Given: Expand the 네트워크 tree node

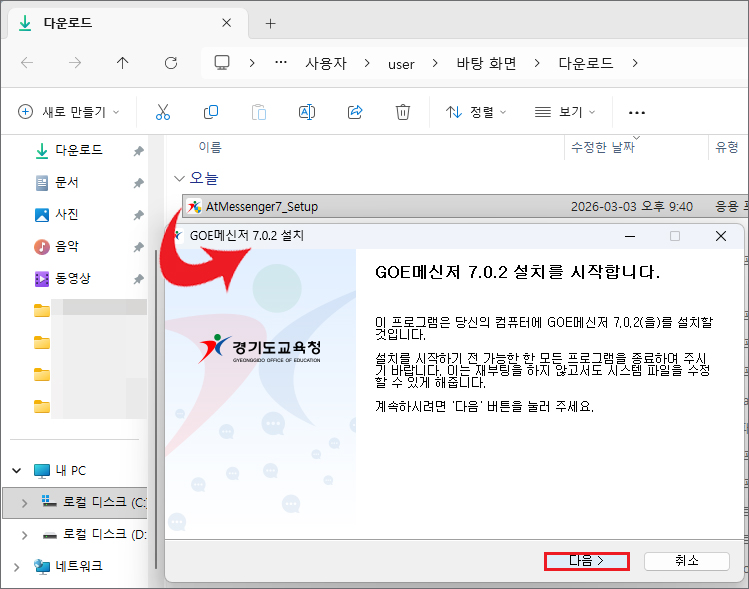Looking at the screenshot, I should [x=16, y=566].
